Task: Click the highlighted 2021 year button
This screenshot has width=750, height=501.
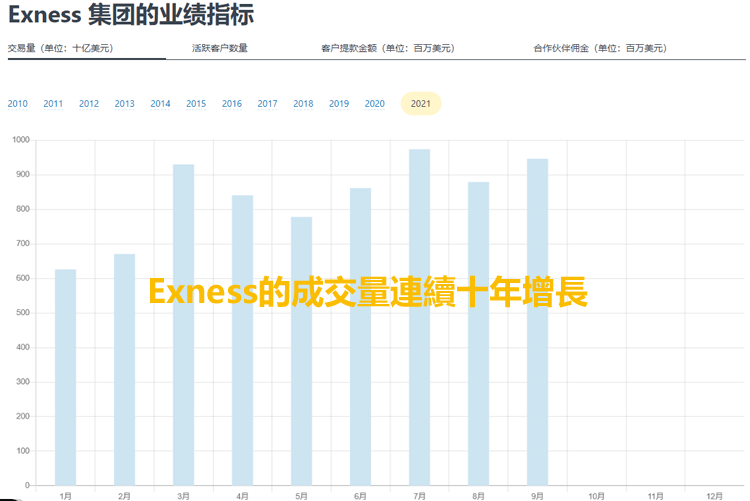Action: [421, 103]
